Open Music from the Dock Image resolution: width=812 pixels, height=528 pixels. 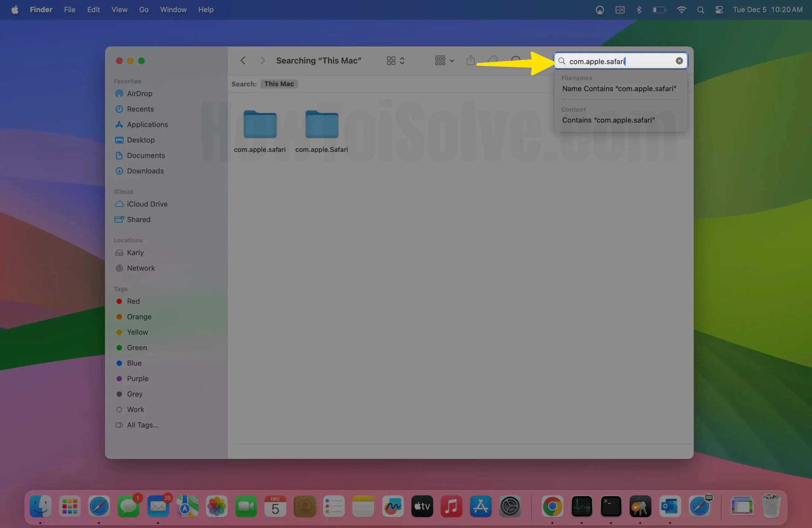point(451,506)
